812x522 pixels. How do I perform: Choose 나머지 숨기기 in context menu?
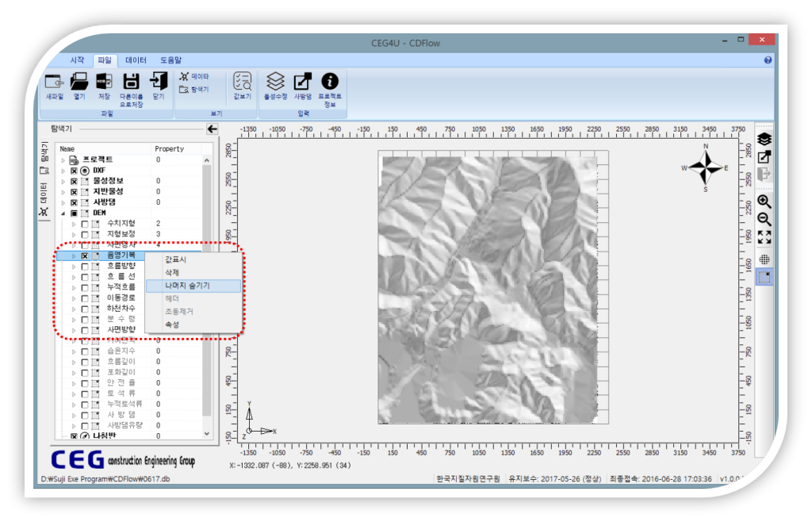193,286
